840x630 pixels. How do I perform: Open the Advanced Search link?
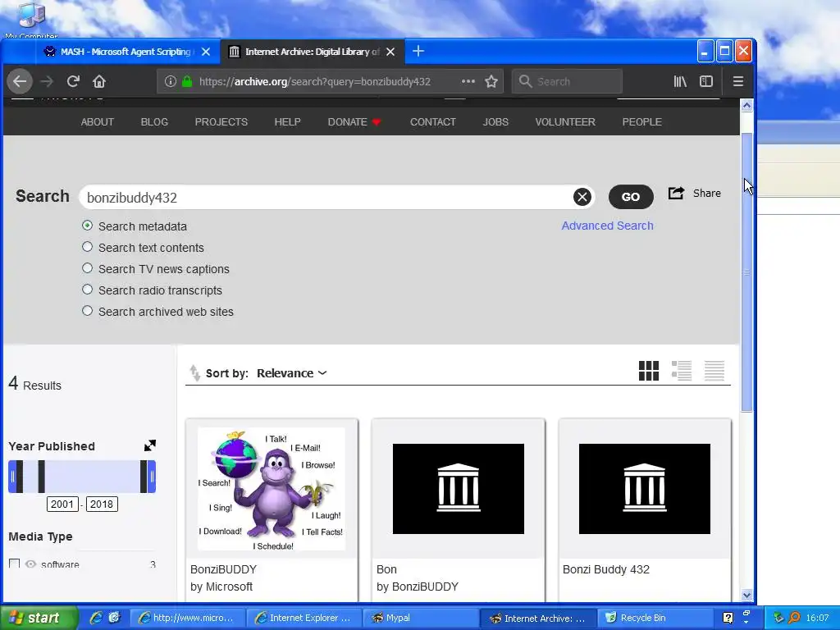click(x=607, y=226)
